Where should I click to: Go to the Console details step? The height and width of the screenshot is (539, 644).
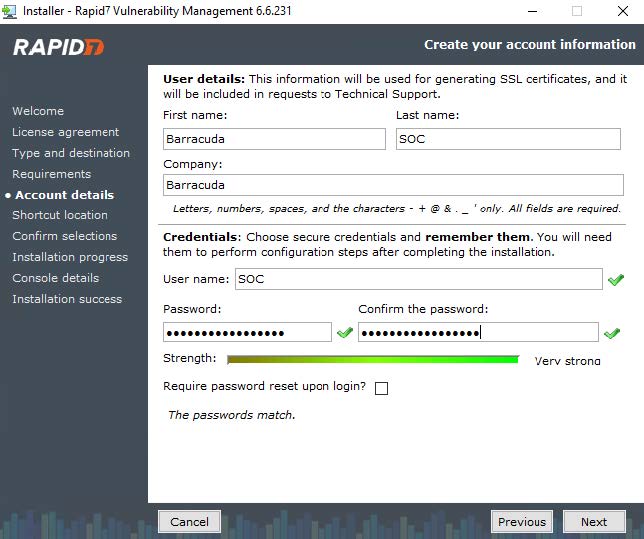pos(55,278)
